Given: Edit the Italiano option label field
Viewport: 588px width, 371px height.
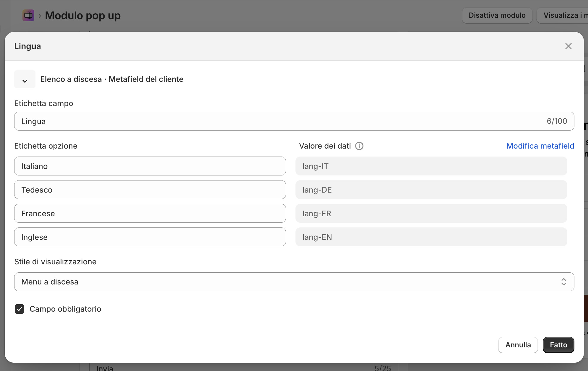Looking at the screenshot, I should point(150,166).
